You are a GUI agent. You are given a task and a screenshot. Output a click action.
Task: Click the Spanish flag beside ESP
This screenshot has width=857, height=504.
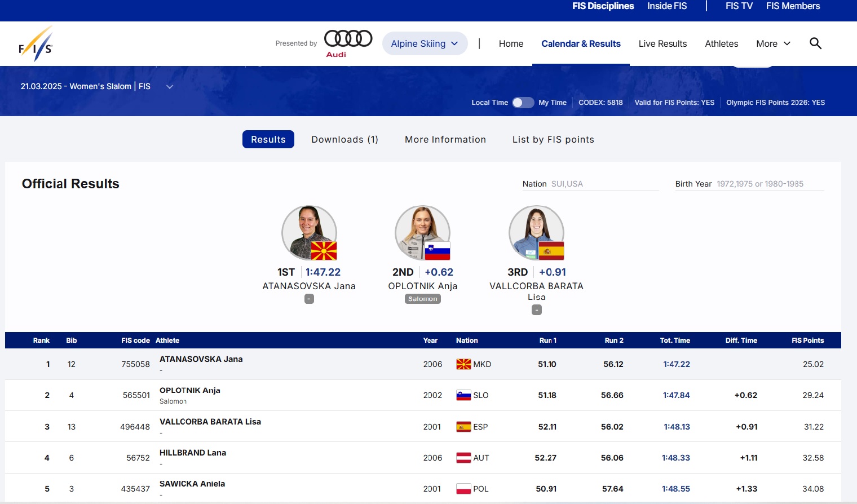[463, 427]
